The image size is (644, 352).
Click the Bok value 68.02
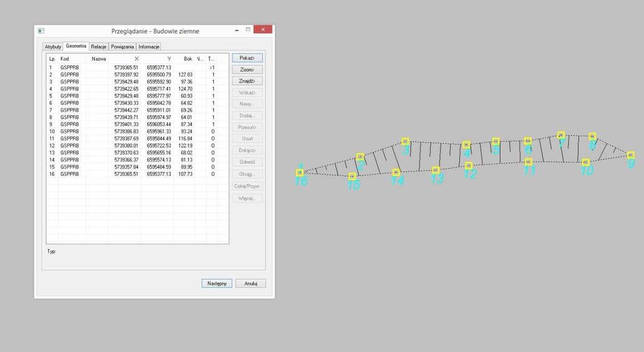click(x=186, y=153)
